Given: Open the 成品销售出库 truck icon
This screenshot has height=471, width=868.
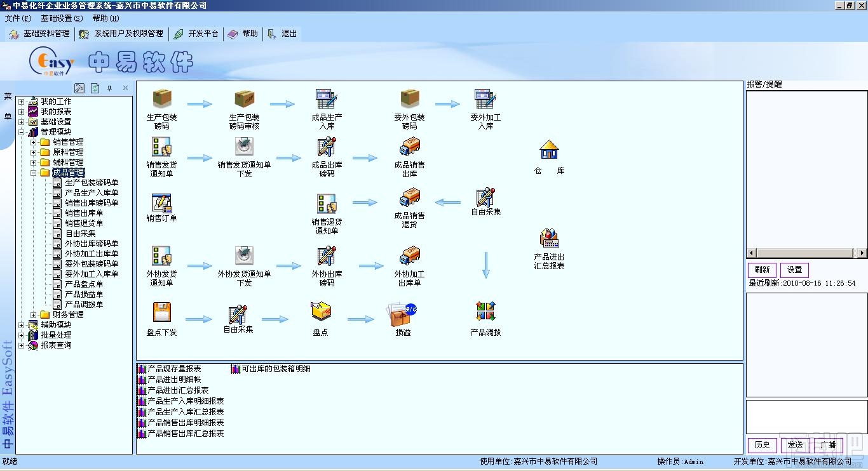Looking at the screenshot, I should (409, 147).
